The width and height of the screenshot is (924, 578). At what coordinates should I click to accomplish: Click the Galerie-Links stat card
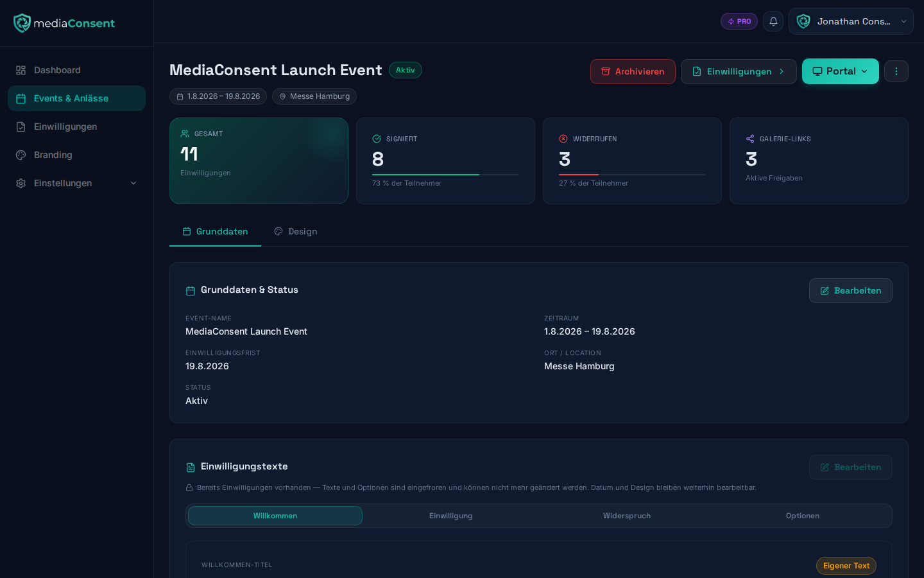click(x=819, y=161)
